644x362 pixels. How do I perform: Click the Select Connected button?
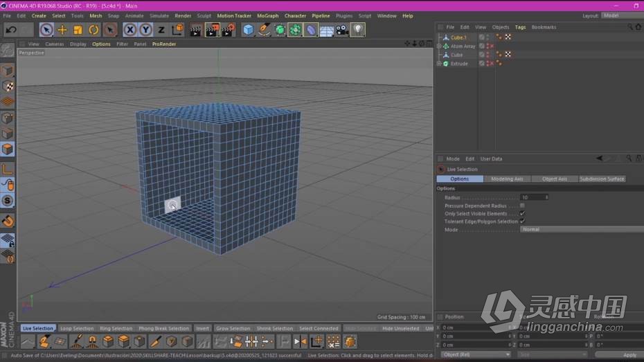(x=319, y=328)
